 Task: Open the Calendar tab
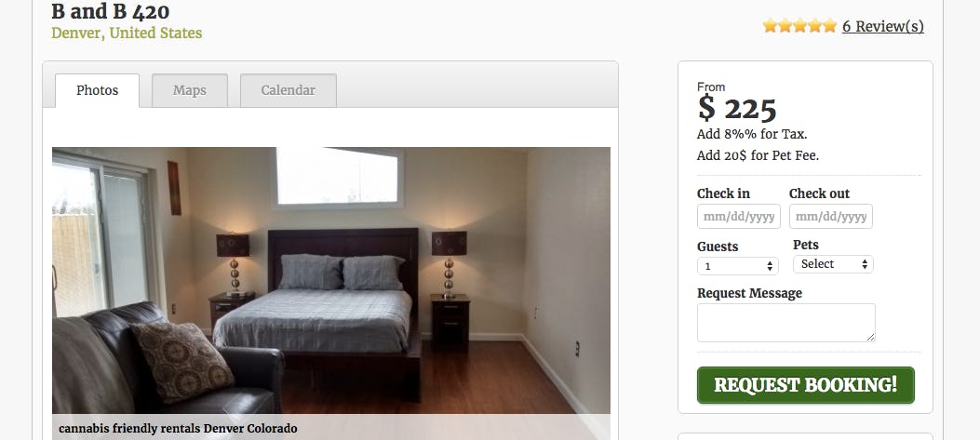[289, 90]
